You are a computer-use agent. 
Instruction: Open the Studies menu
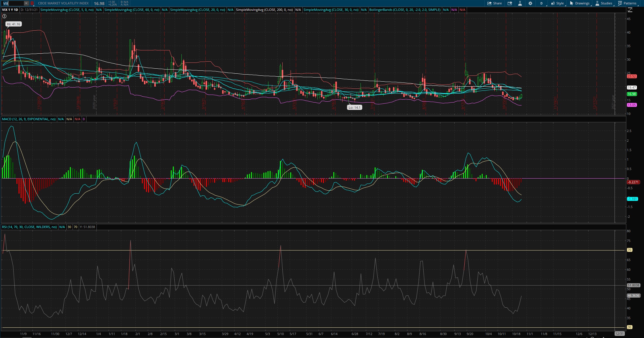(604, 3)
